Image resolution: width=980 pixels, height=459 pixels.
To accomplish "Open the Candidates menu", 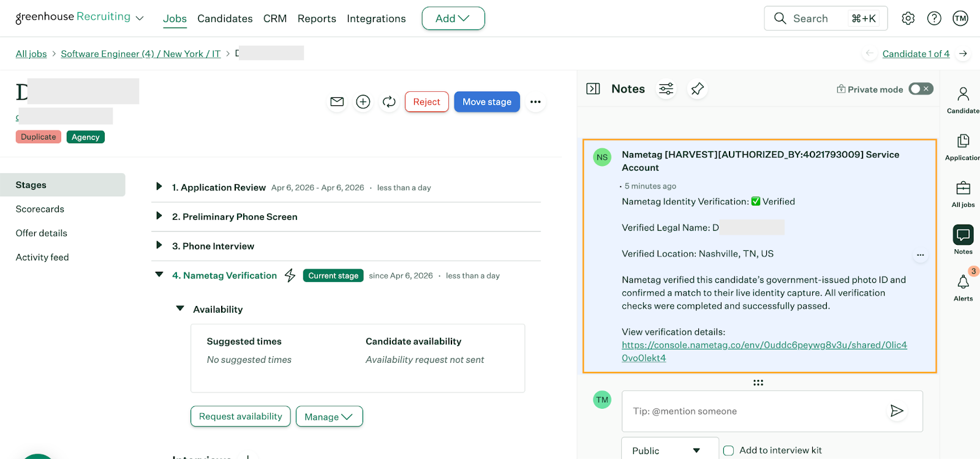I will (225, 18).
